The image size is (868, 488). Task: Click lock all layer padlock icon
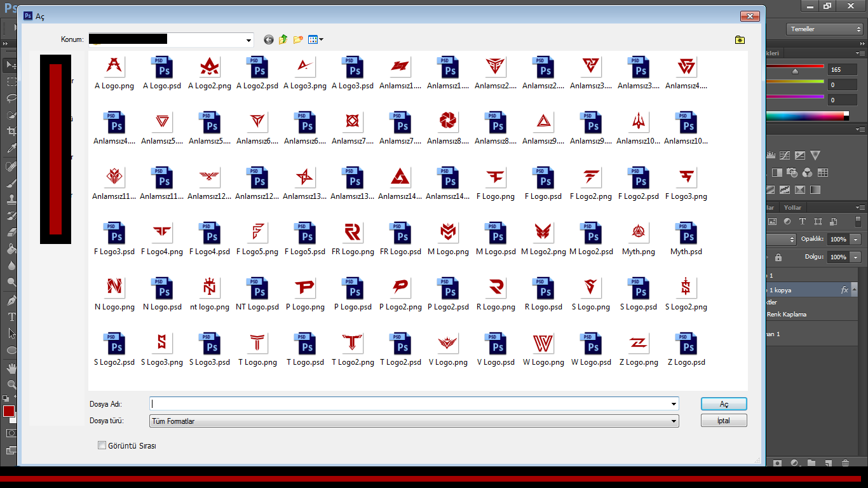pyautogui.click(x=778, y=257)
